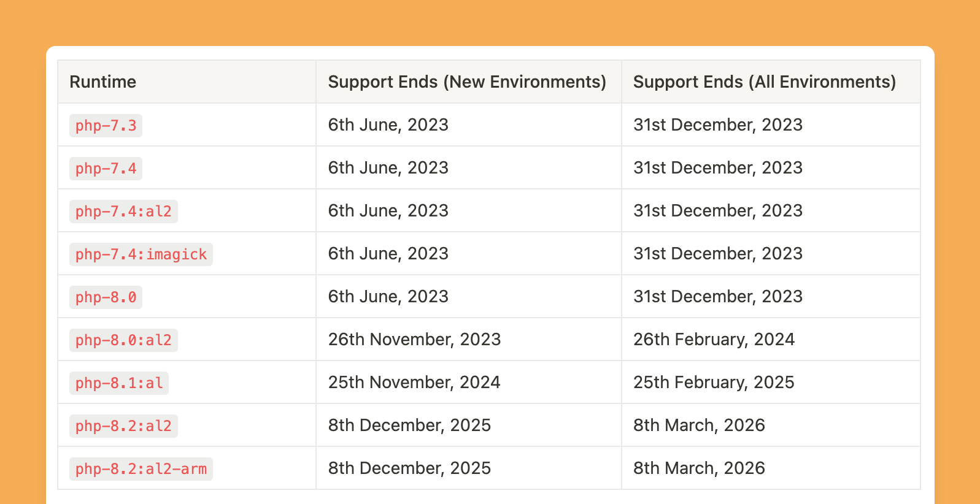Click Support Ends (New Environments) header
This screenshot has width=980, height=504.
[x=467, y=82]
